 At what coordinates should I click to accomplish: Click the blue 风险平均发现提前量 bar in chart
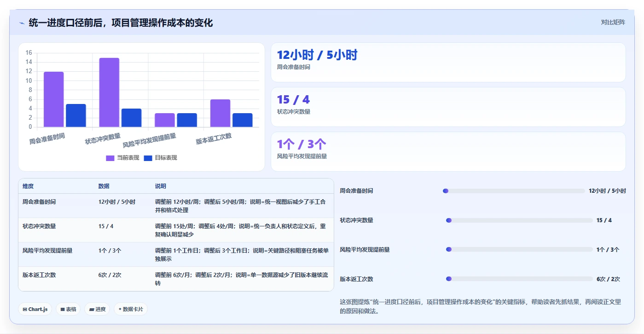tap(187, 120)
